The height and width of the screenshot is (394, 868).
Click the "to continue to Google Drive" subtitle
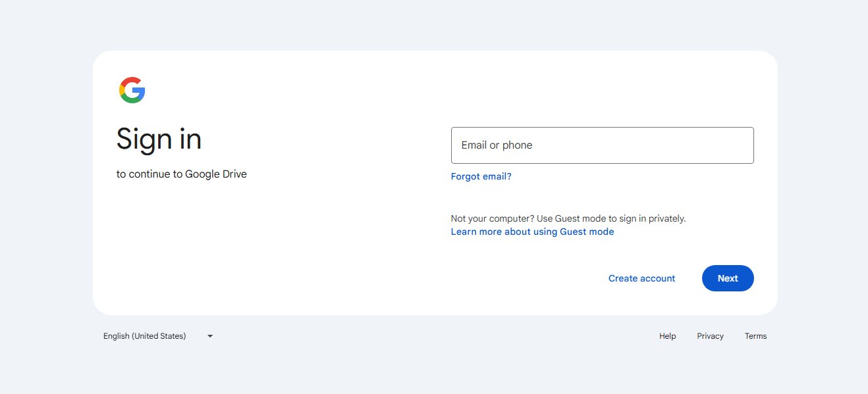[182, 174]
